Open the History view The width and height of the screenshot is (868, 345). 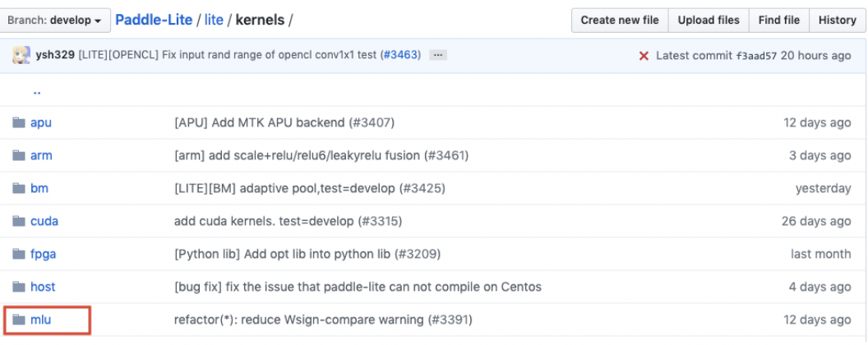coord(837,20)
